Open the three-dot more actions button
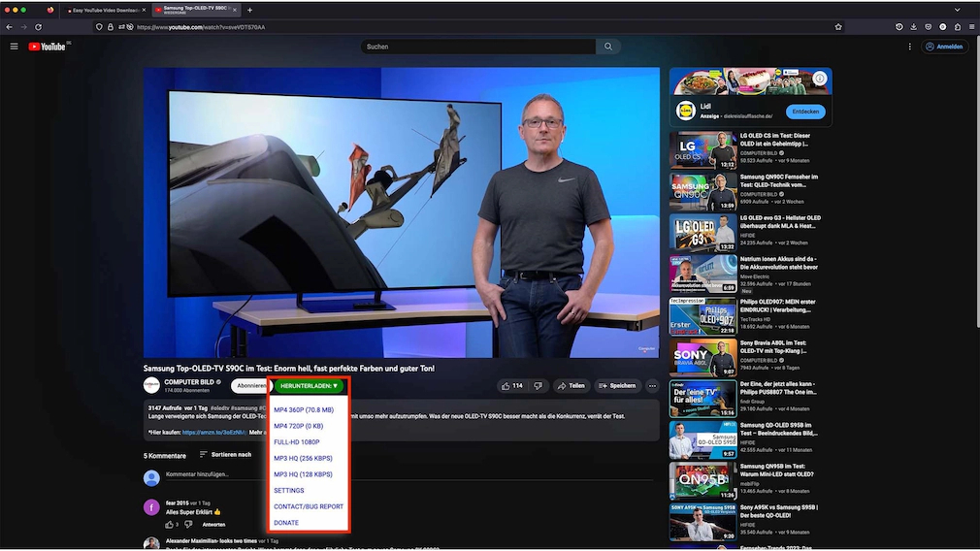 [x=652, y=386]
